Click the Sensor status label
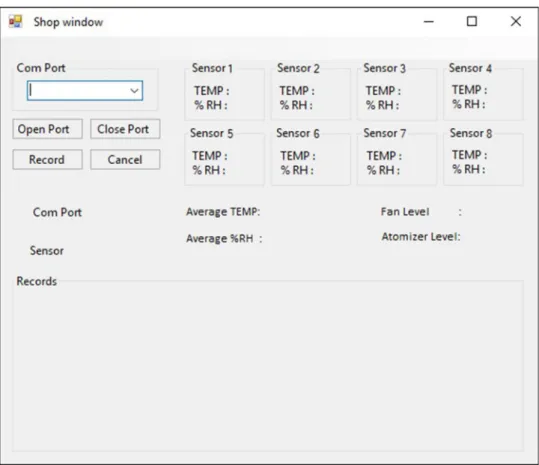The image size is (539, 465). pos(47,251)
